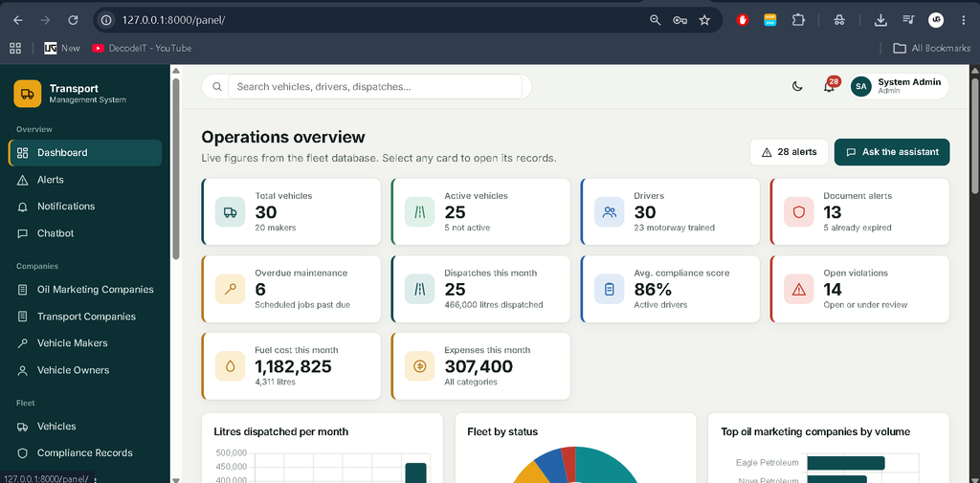Open All Bookmarks folder
The height and width of the screenshot is (483, 980).
click(931, 48)
